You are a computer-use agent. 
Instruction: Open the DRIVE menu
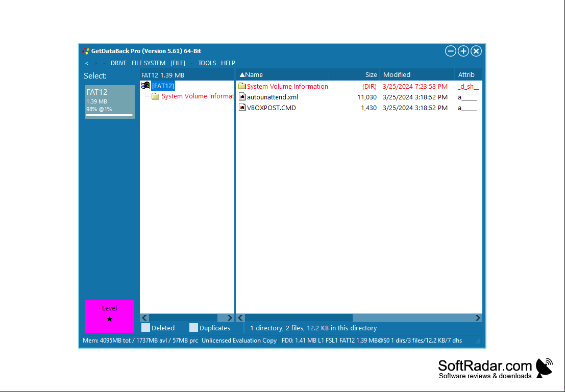coord(118,63)
